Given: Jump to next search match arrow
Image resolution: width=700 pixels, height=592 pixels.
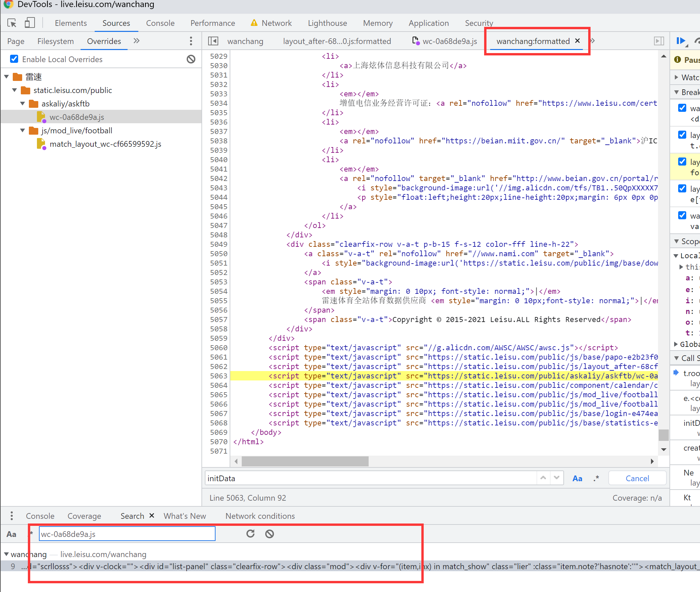Looking at the screenshot, I should coord(556,478).
